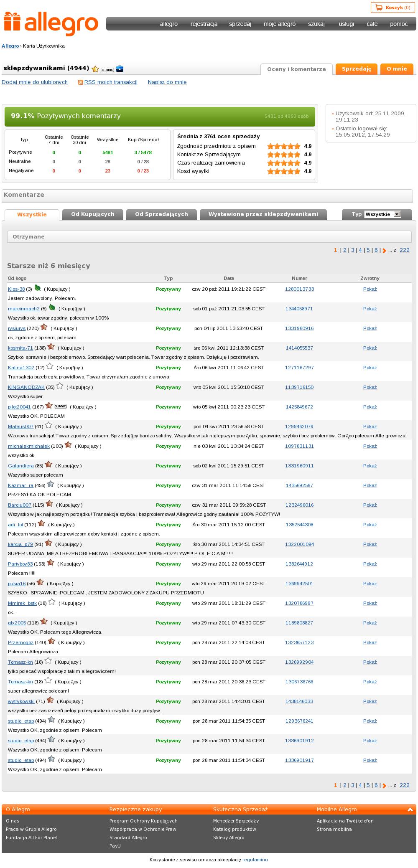Show comments 'Od Kupujących'
This screenshot has width=418, height=868.
[93, 214]
